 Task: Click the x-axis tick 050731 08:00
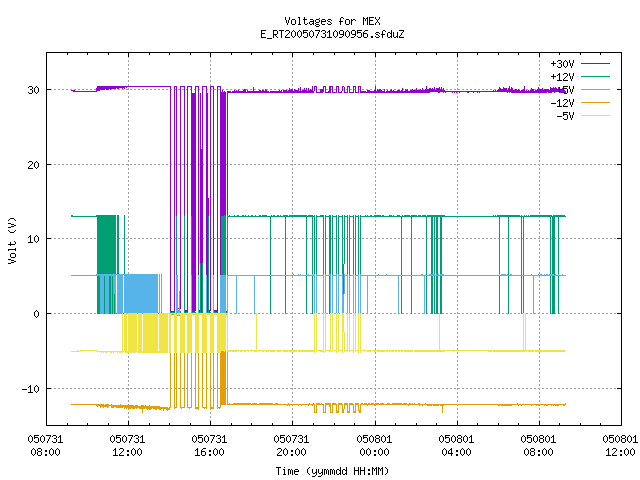45,446
